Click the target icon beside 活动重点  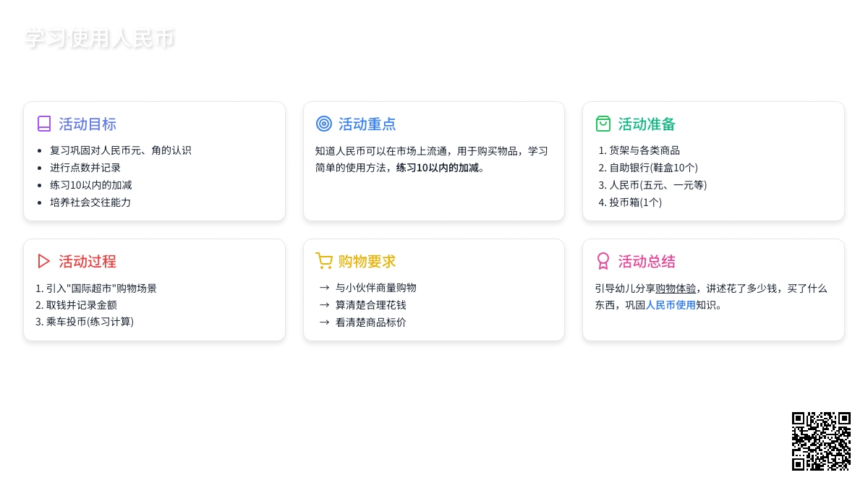(x=324, y=124)
